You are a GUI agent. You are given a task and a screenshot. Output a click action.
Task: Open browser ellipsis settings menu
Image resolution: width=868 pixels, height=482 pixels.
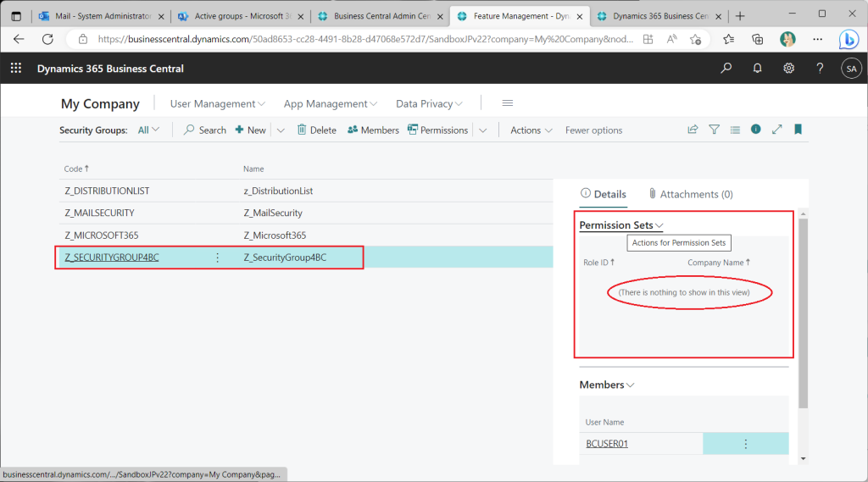pos(818,39)
